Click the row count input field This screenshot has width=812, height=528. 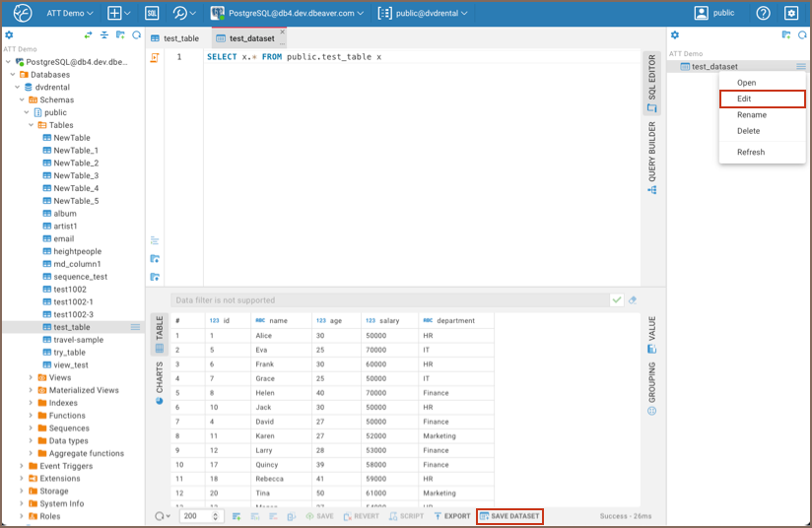click(x=202, y=516)
